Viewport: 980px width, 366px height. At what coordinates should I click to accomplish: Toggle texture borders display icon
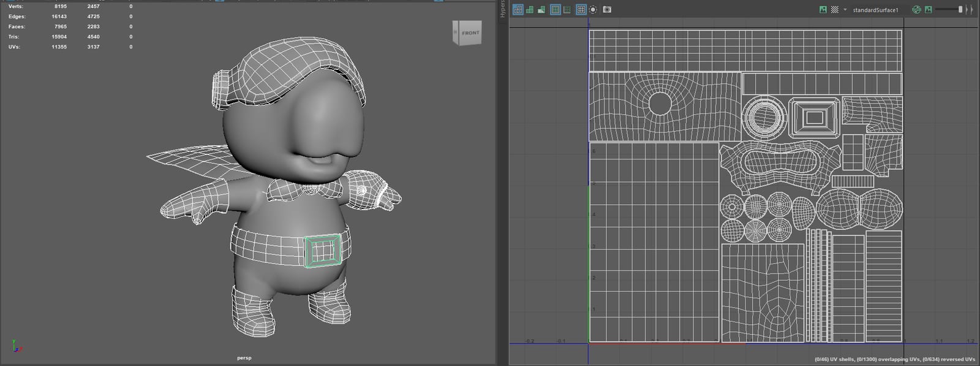(x=555, y=9)
